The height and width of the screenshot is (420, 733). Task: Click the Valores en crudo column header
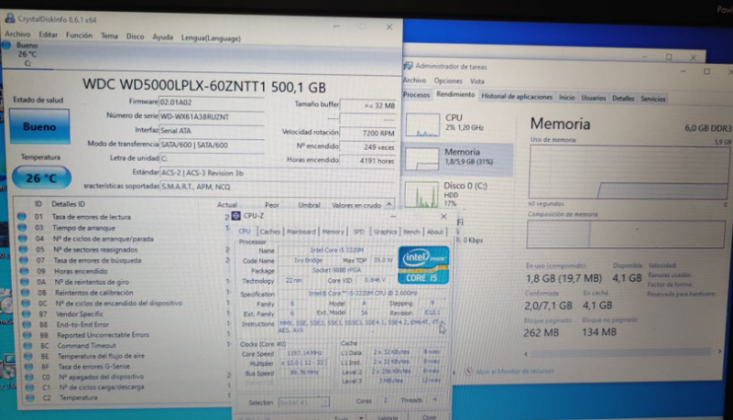[x=356, y=205]
